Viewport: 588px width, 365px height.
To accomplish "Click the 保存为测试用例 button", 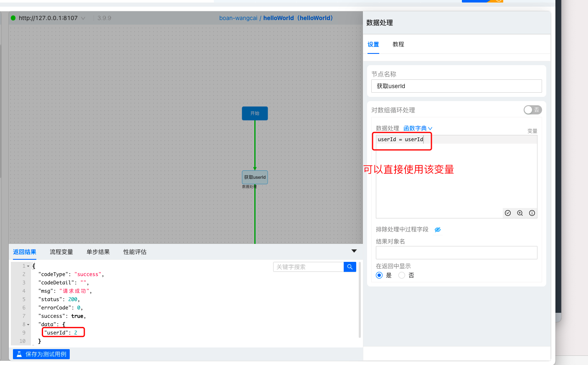I will (41, 354).
